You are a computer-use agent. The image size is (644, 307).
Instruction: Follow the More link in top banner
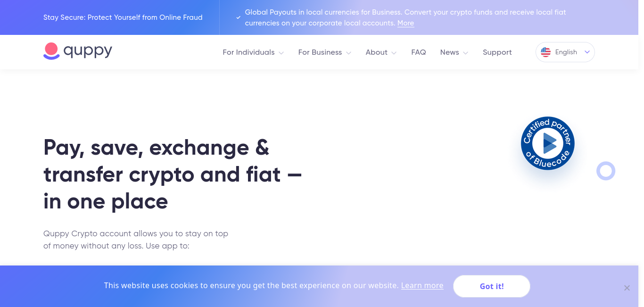405,23
